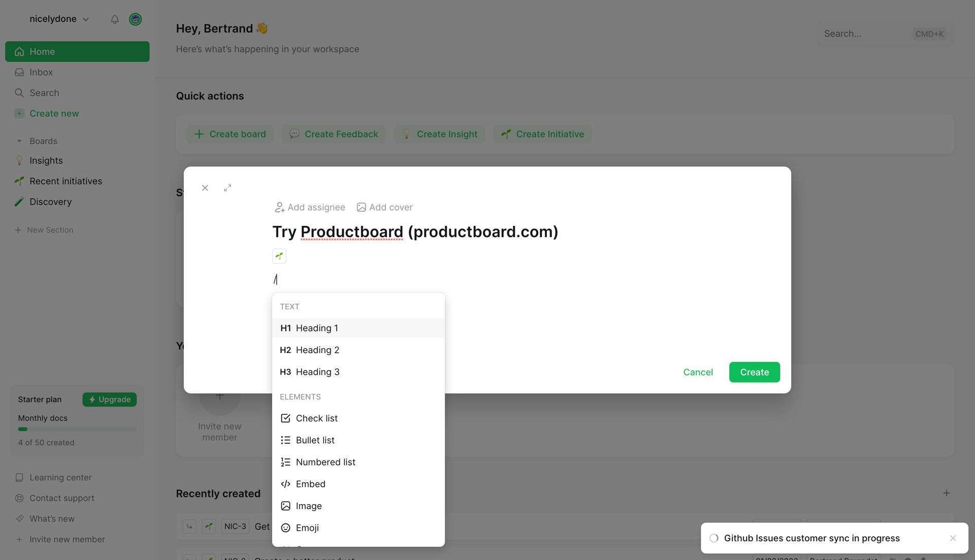
Task: Click the Upgrade button on Starter plan
Action: click(109, 399)
